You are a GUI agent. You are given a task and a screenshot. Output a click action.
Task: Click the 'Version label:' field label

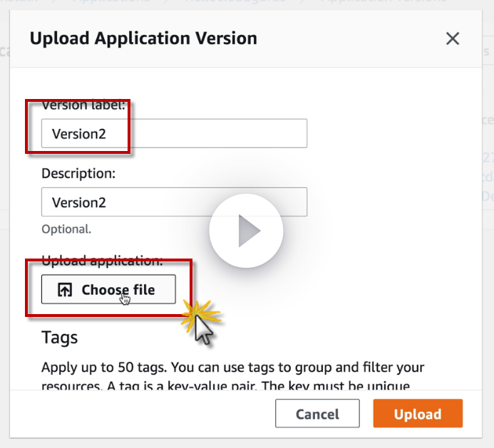83,105
